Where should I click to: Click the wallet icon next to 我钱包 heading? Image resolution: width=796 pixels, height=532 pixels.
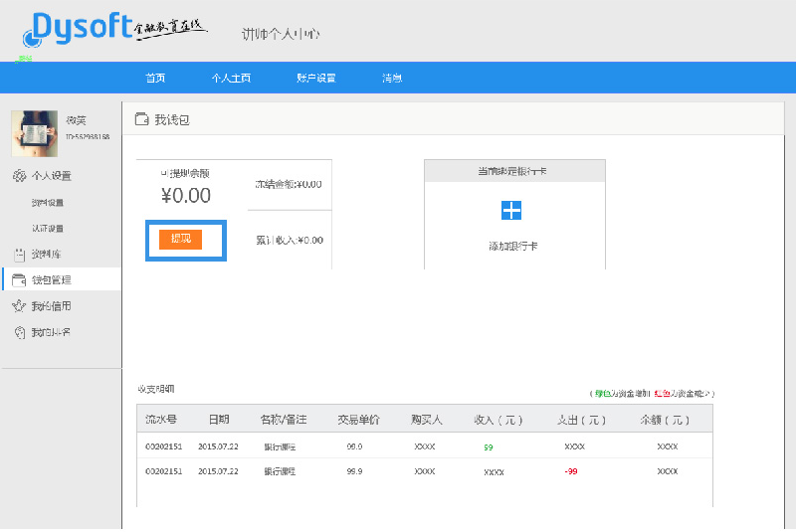pyautogui.click(x=141, y=119)
